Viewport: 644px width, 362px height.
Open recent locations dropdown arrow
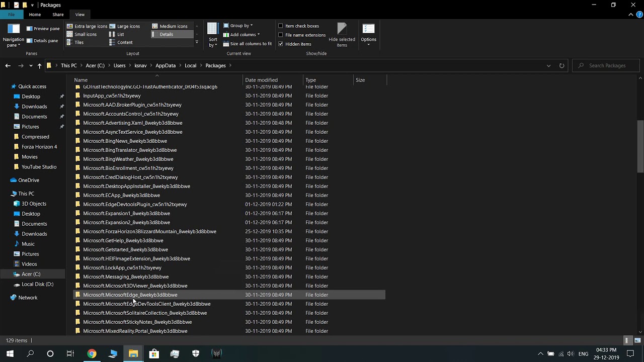[x=31, y=65]
